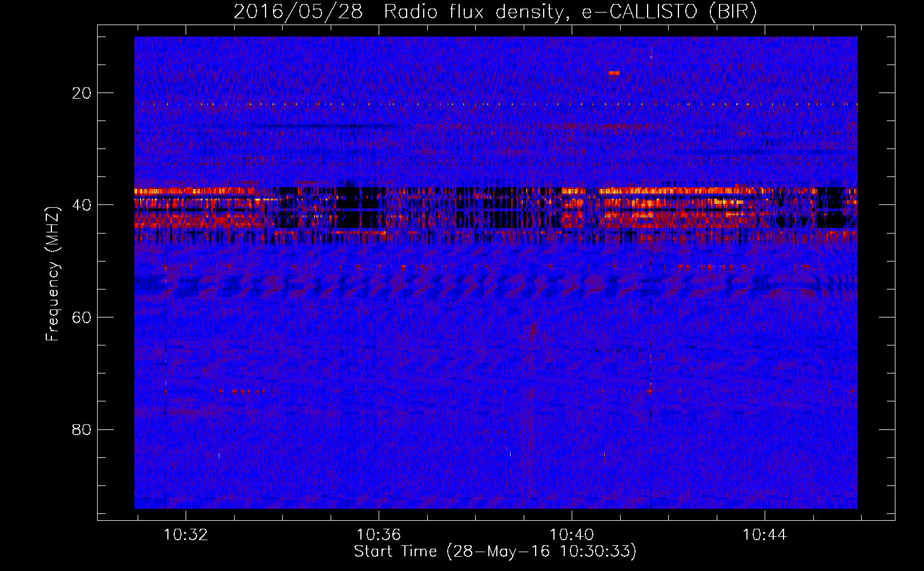
Task: Click the 'Frequency (MHZ)' axis label
Action: coord(52,275)
